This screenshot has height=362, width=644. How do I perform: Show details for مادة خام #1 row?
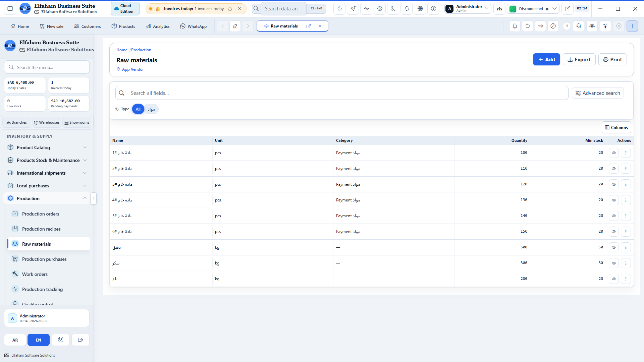tap(613, 153)
